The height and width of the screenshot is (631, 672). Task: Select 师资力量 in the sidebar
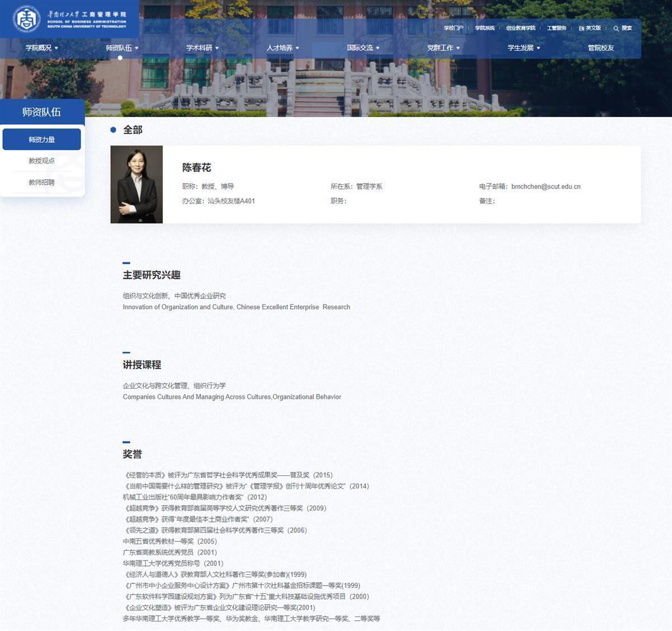coord(41,139)
